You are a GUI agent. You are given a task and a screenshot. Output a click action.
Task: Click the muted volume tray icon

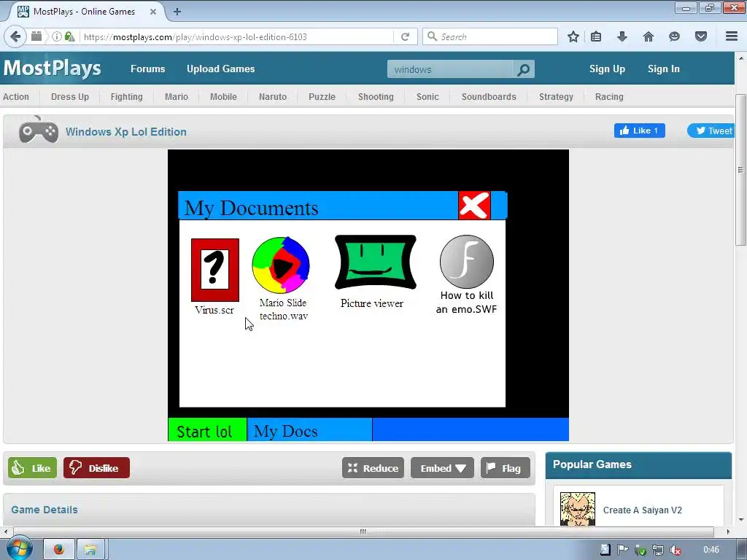(x=675, y=550)
